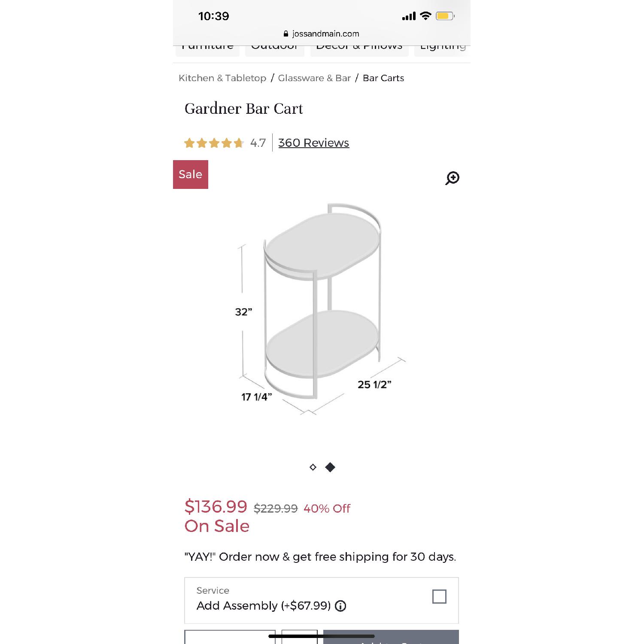Tap the info icon next to Add Assembly
Screen dimensions: 644x644
(x=340, y=607)
